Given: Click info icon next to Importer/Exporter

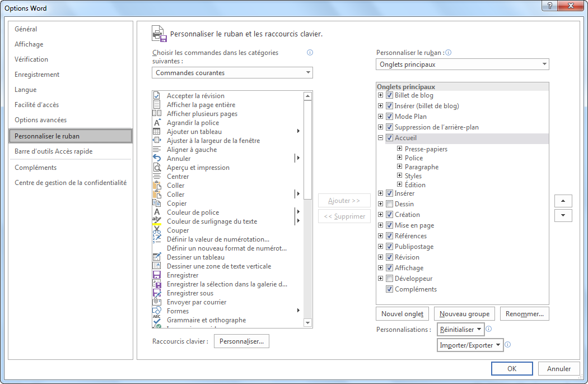Looking at the screenshot, I should pos(508,345).
